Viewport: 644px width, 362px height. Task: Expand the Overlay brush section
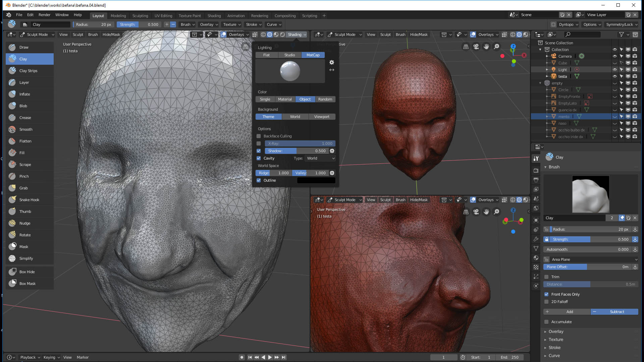(x=556, y=331)
